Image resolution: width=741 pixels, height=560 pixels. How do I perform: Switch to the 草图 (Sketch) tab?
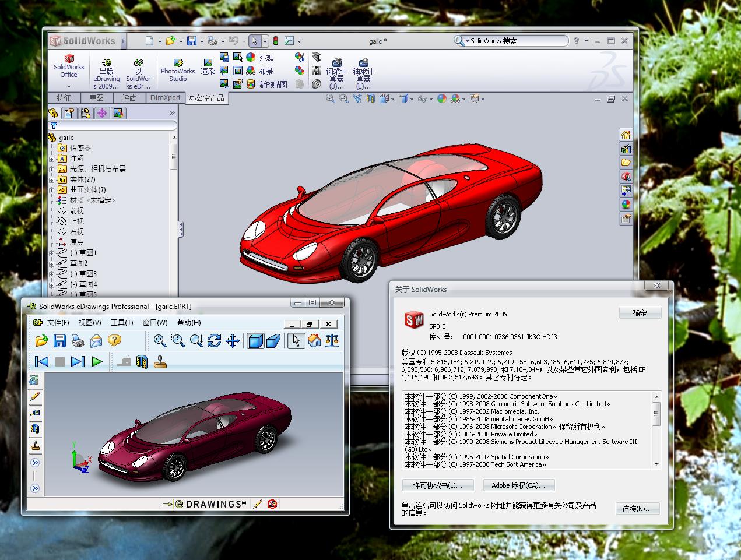pyautogui.click(x=97, y=98)
